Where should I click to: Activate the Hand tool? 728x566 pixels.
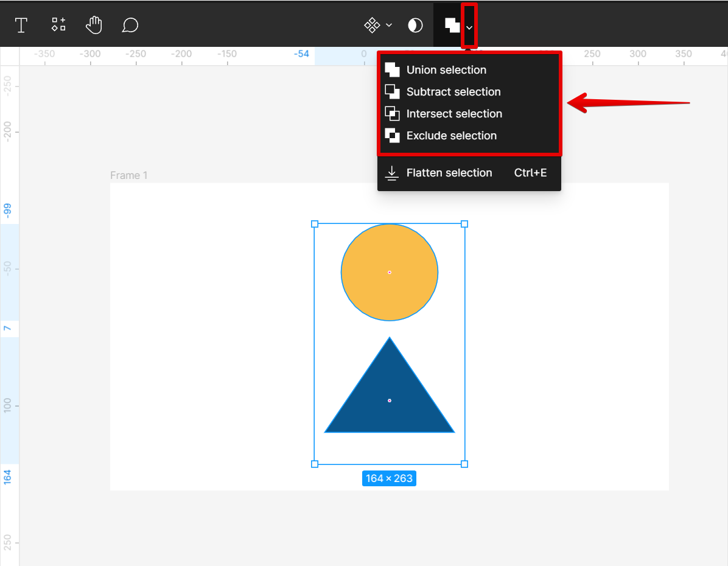[x=94, y=25]
